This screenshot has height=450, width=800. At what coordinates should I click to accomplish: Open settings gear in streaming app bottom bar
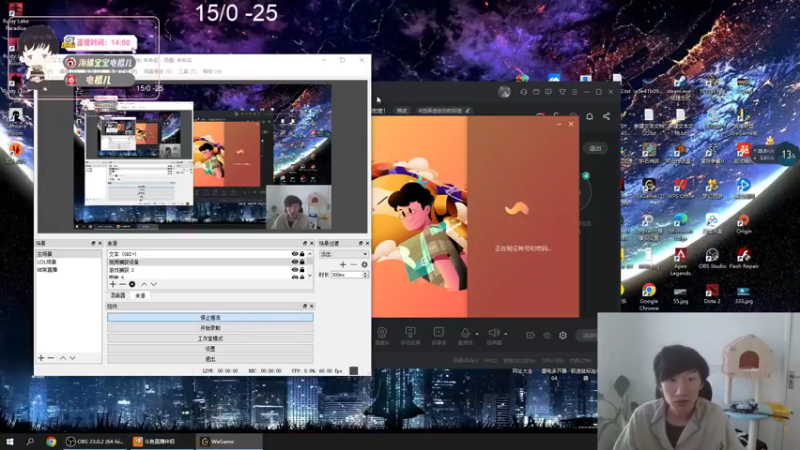(563, 335)
